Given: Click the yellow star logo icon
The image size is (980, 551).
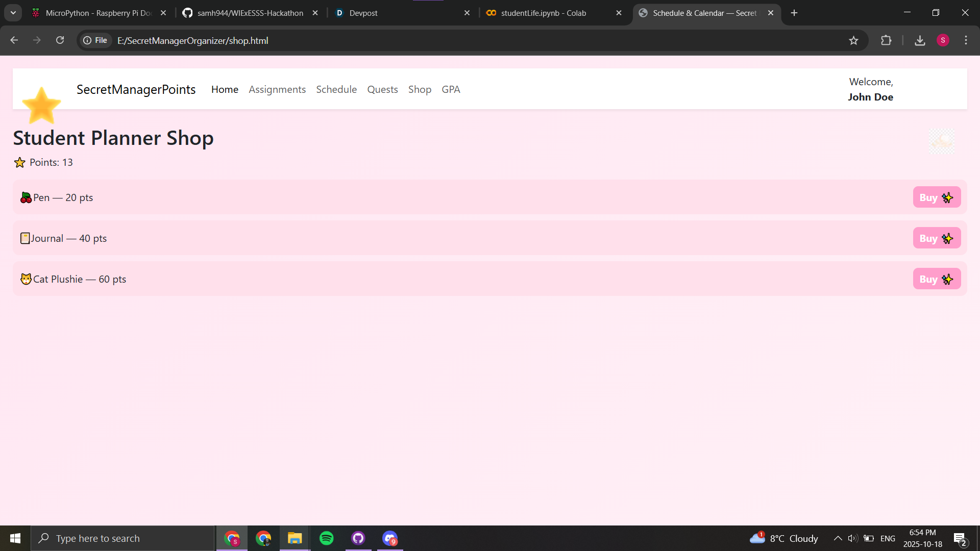Looking at the screenshot, I should pyautogui.click(x=41, y=105).
